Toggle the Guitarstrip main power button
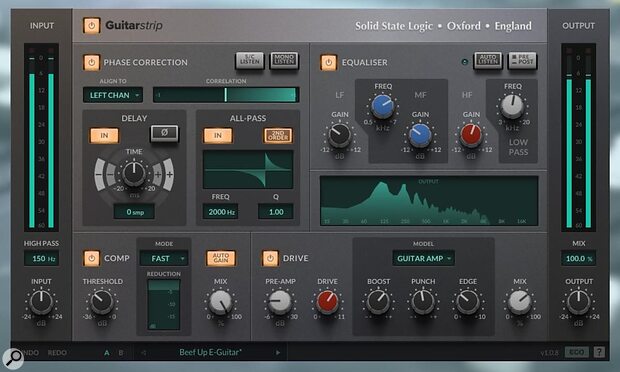This screenshot has height=372, width=620. [x=91, y=26]
